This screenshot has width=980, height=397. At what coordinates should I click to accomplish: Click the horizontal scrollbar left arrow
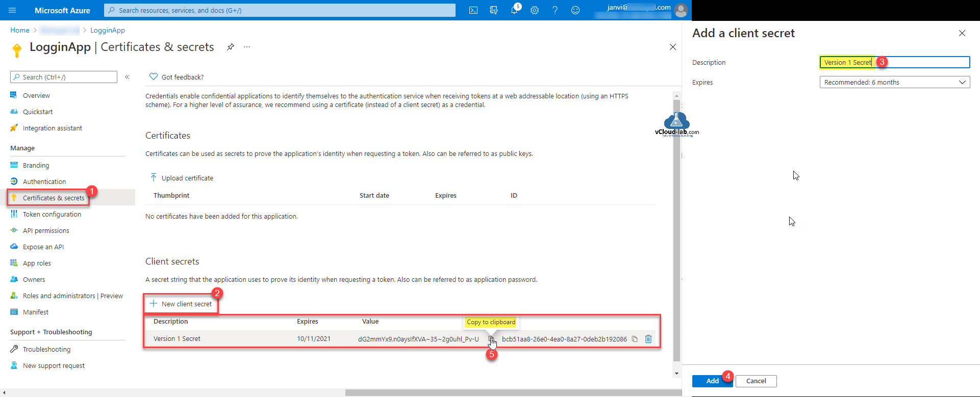[4, 392]
